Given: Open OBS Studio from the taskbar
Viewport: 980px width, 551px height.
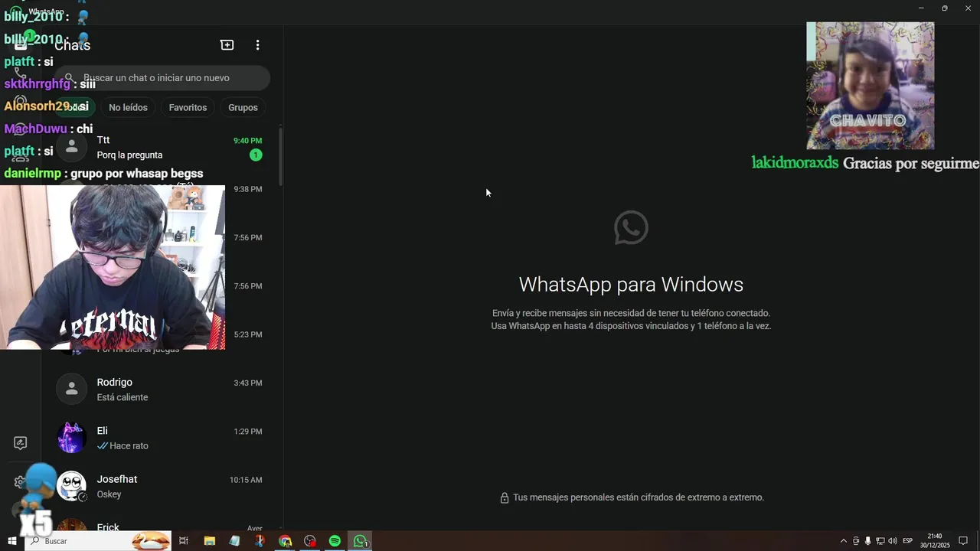Looking at the screenshot, I should [310, 541].
